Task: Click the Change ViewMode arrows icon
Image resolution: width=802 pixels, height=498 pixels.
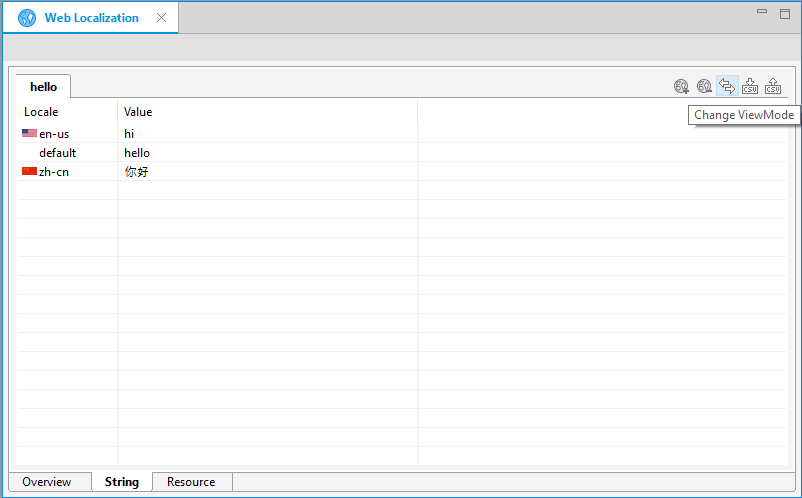Action: [x=727, y=86]
